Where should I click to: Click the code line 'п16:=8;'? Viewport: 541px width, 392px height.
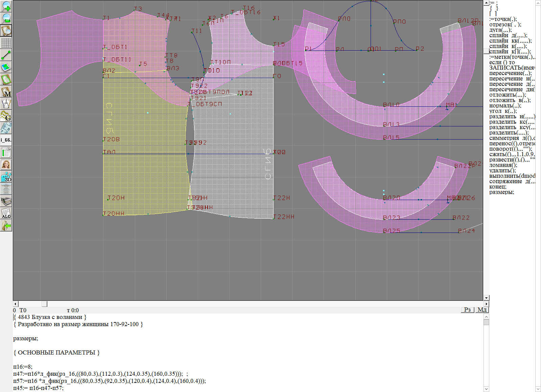[23, 367]
